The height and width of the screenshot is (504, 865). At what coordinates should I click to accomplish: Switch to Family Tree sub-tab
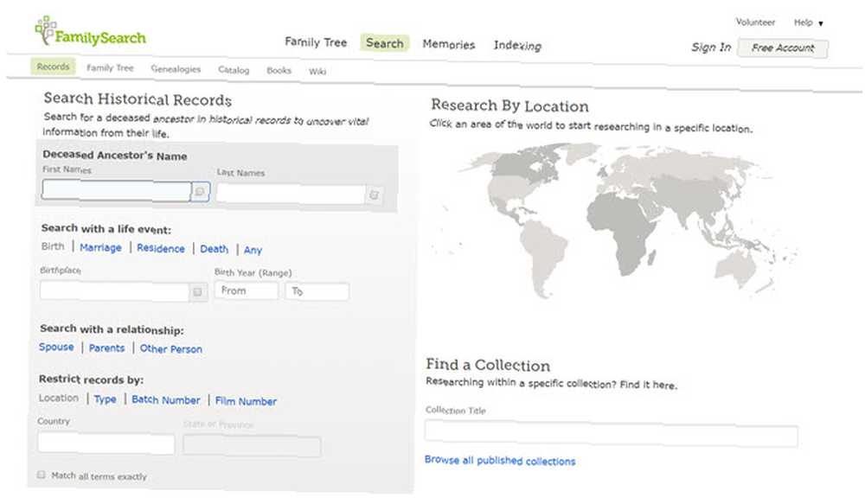[x=110, y=67]
